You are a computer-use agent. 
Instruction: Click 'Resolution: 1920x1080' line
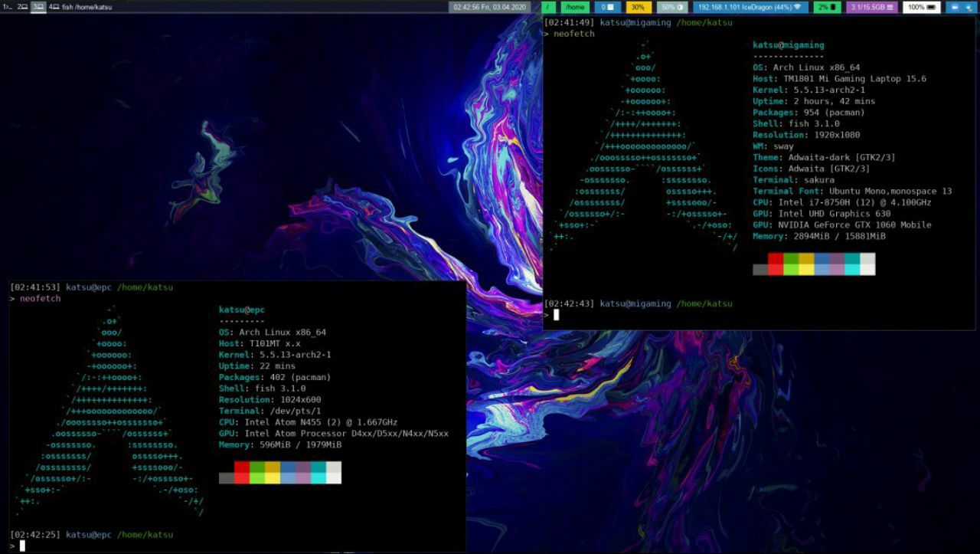[x=806, y=135]
